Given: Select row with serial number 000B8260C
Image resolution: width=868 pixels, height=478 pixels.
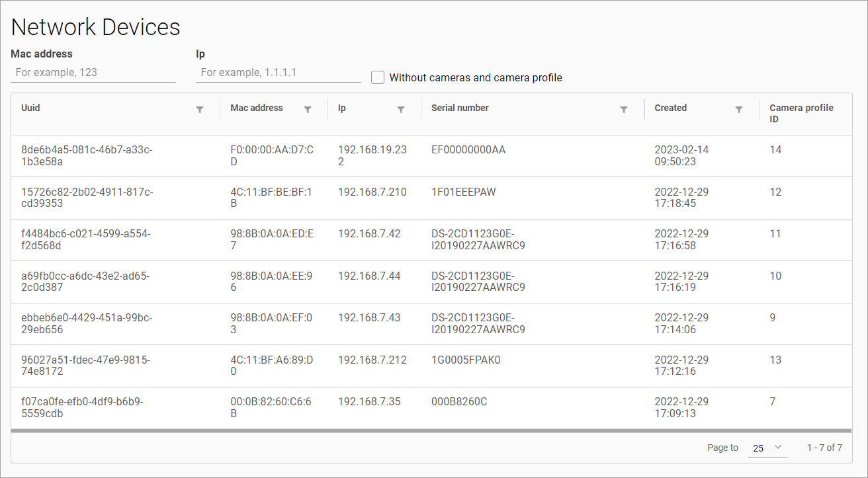Looking at the screenshot, I should [x=459, y=402].
